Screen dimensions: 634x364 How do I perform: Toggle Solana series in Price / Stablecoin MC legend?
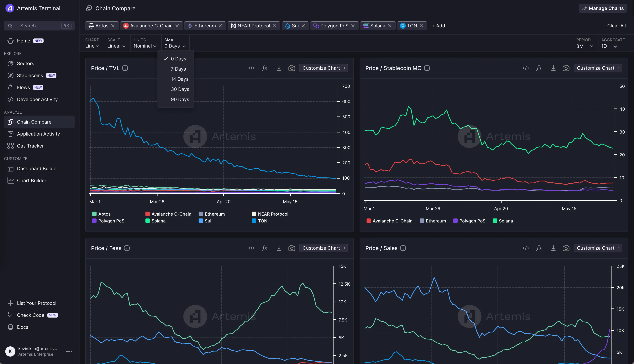503,221
